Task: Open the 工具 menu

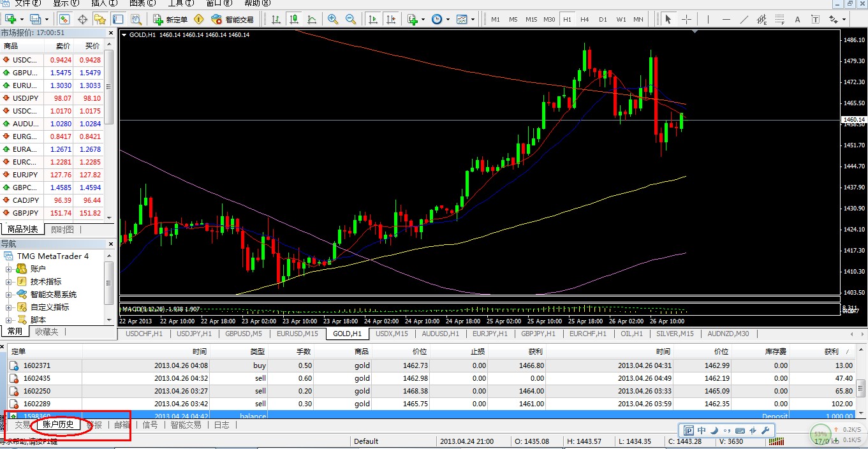Action: coord(180,3)
